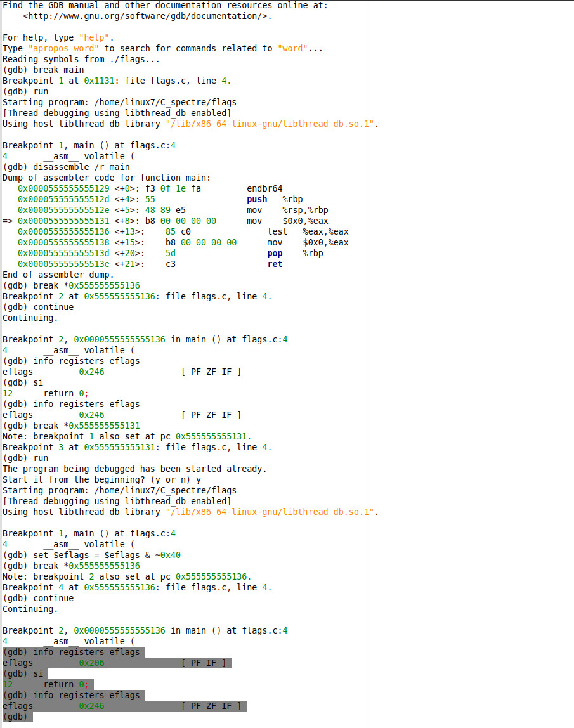This screenshot has height=728, width=574.
Task: Click address 0x000055555555512d in the disassembly
Action: click(x=63, y=199)
